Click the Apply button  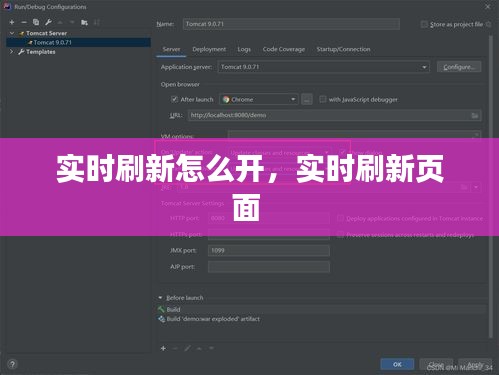point(475,364)
